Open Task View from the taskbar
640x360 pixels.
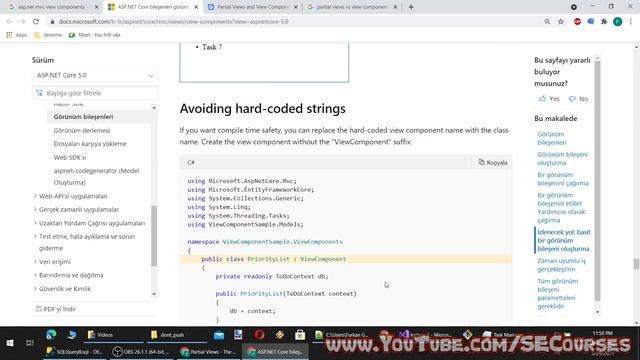point(29,343)
